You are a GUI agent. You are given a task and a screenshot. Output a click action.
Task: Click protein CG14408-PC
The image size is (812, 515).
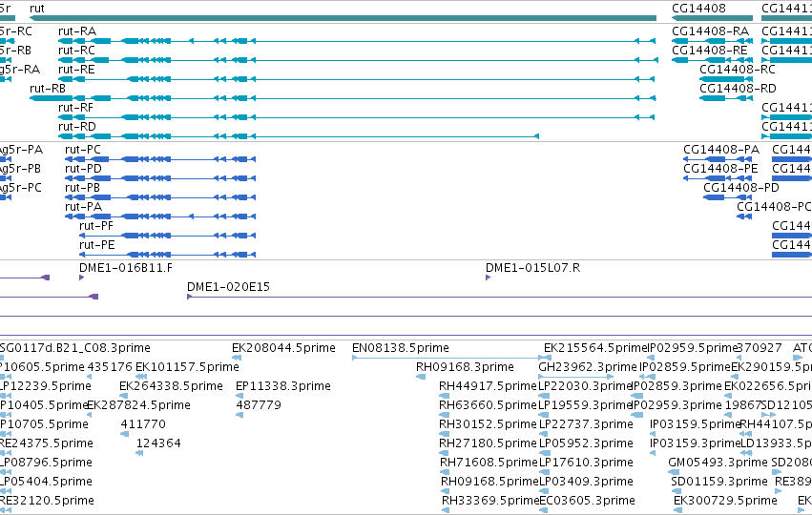(x=774, y=207)
